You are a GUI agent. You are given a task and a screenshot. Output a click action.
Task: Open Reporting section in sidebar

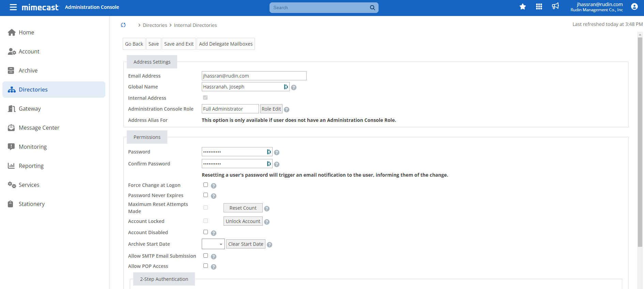[54, 166]
